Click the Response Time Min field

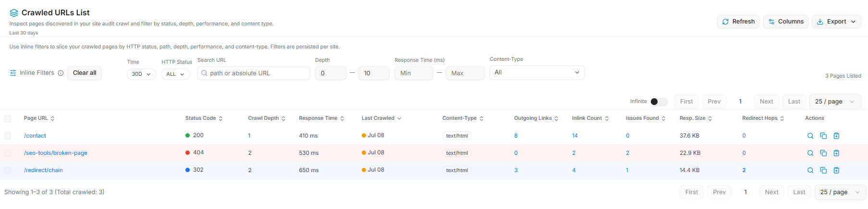(414, 73)
